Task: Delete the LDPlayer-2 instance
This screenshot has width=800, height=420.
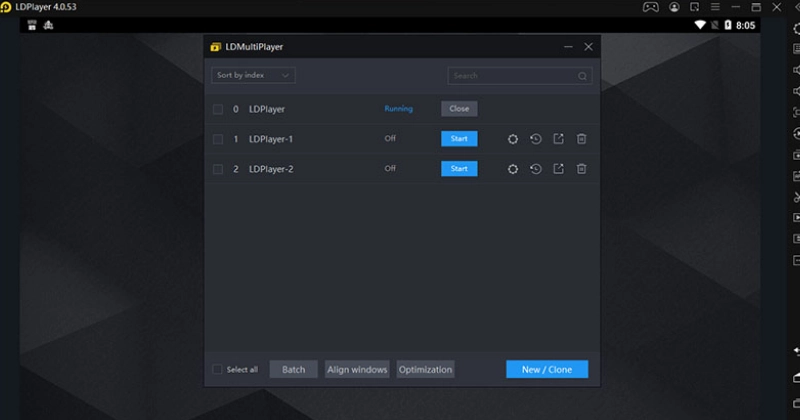Action: (x=581, y=169)
